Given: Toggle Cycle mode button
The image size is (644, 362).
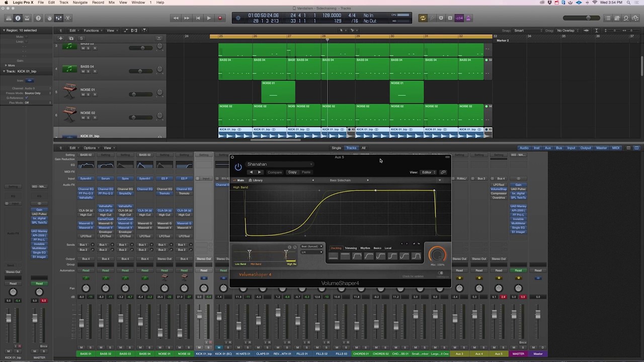Looking at the screenshot, I should click(x=423, y=18).
